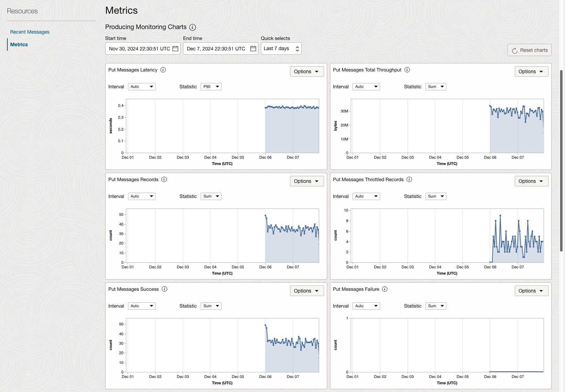
Task: Edit Start time field Nov 30, 2024
Action: click(143, 49)
